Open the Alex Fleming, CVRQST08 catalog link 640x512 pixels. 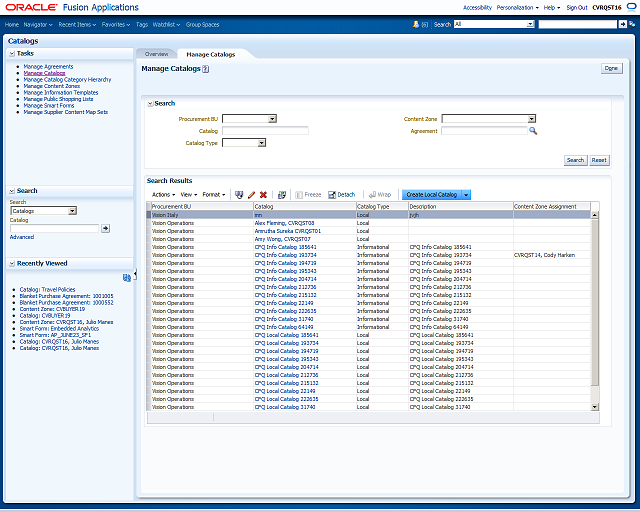point(284,223)
